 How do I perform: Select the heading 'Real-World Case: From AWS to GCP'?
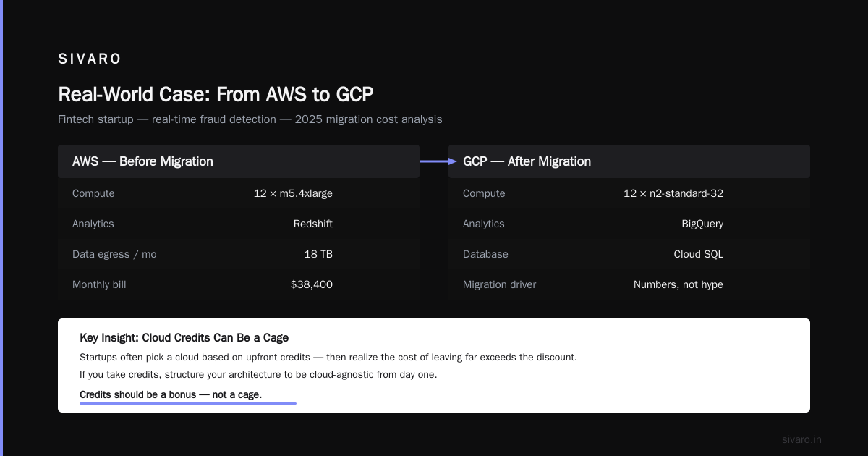pyautogui.click(x=216, y=94)
